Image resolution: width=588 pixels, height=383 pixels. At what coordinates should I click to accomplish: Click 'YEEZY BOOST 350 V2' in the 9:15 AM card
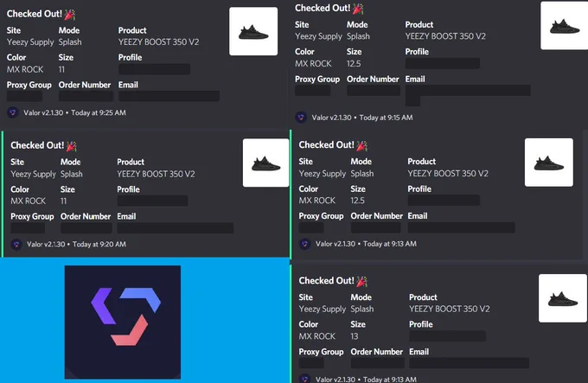(x=445, y=36)
